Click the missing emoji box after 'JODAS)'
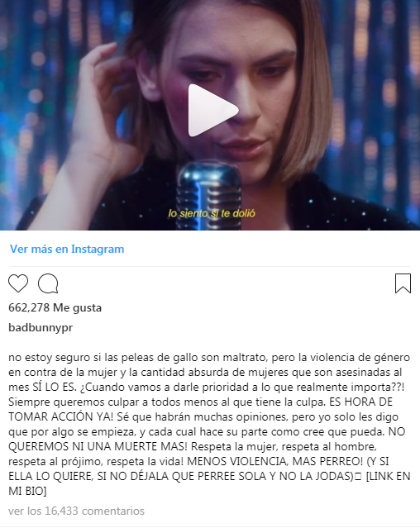 coord(358,477)
